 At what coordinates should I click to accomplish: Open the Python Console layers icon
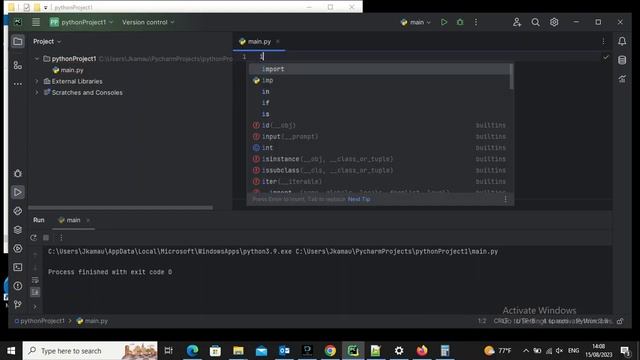[x=18, y=230]
